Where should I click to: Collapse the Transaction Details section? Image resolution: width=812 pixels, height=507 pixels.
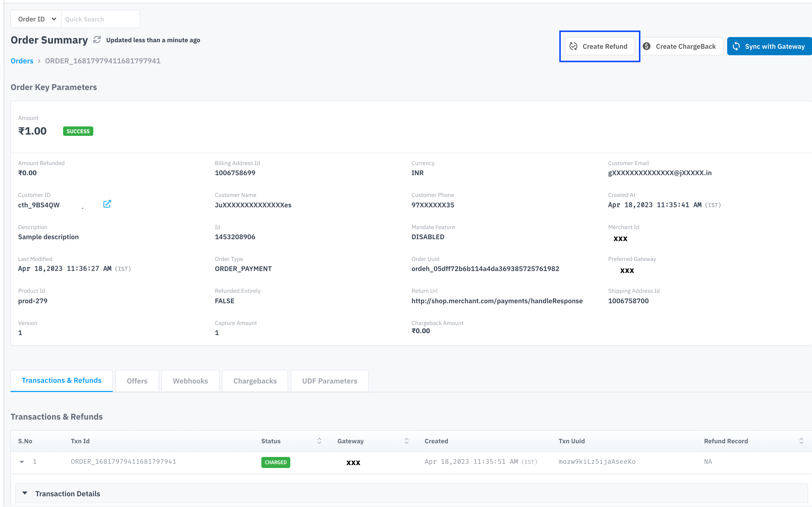tap(24, 493)
